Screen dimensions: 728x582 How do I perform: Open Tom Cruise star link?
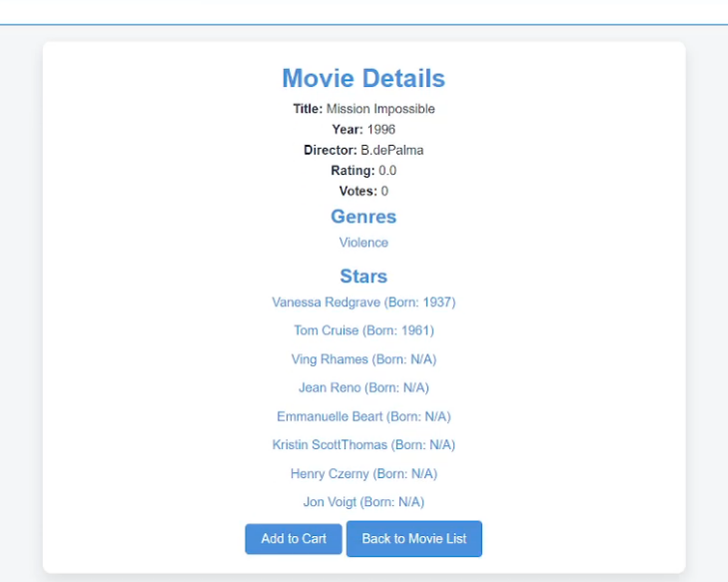point(364,330)
